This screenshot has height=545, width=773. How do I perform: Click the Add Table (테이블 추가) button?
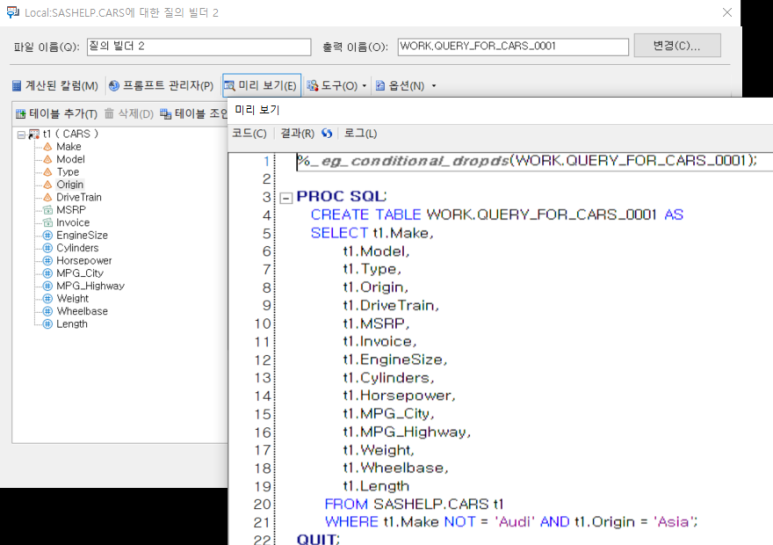[x=56, y=114]
